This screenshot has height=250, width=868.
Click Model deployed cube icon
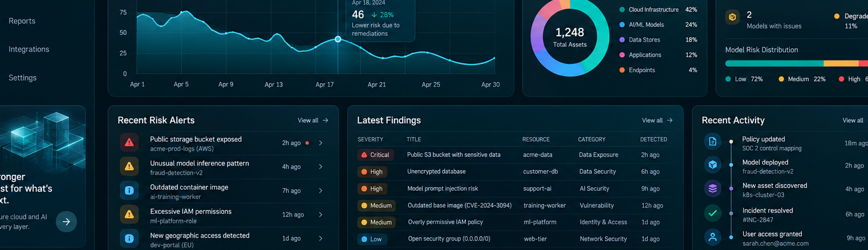(x=713, y=164)
